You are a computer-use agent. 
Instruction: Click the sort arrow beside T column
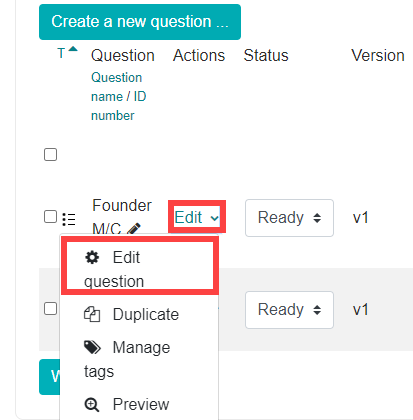click(73, 49)
